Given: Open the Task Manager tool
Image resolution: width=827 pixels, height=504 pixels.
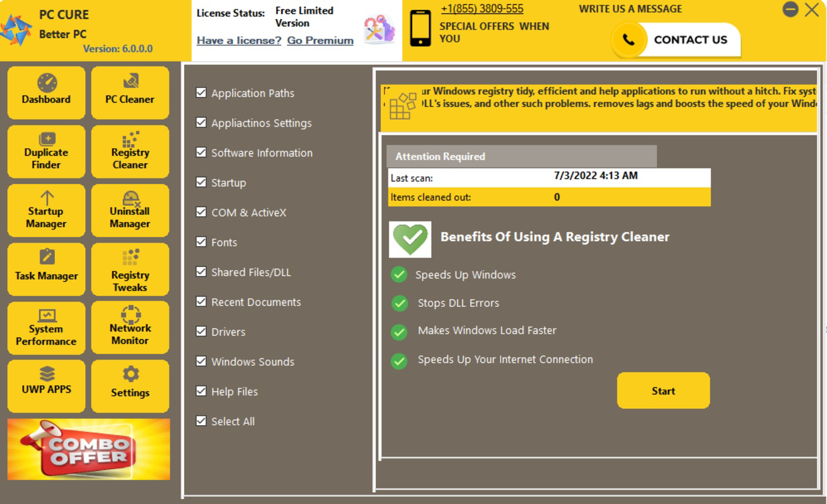Looking at the screenshot, I should coord(46,269).
